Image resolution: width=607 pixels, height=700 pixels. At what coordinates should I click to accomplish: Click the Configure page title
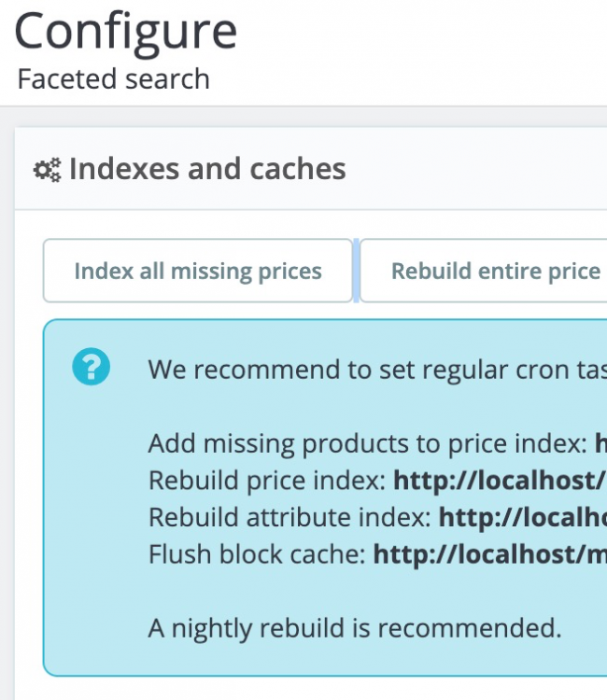(x=126, y=32)
